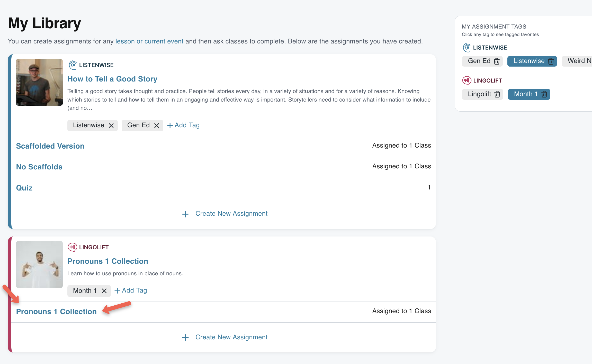
Task: Click the plus icon for new Pronouns assignment
Action: (185, 338)
